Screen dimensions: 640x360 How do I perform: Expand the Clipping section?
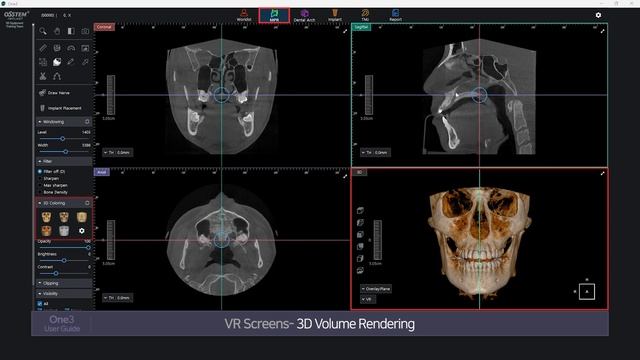(x=40, y=283)
